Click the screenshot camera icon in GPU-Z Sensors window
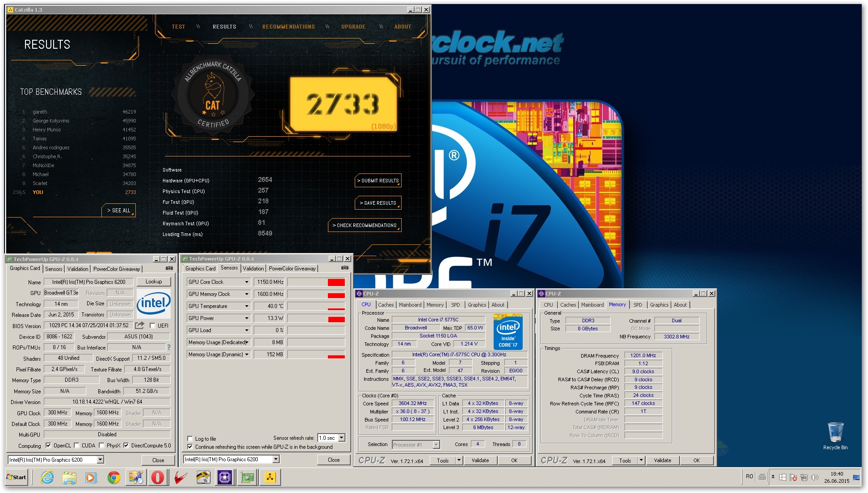This screenshot has width=868, height=493. [345, 268]
